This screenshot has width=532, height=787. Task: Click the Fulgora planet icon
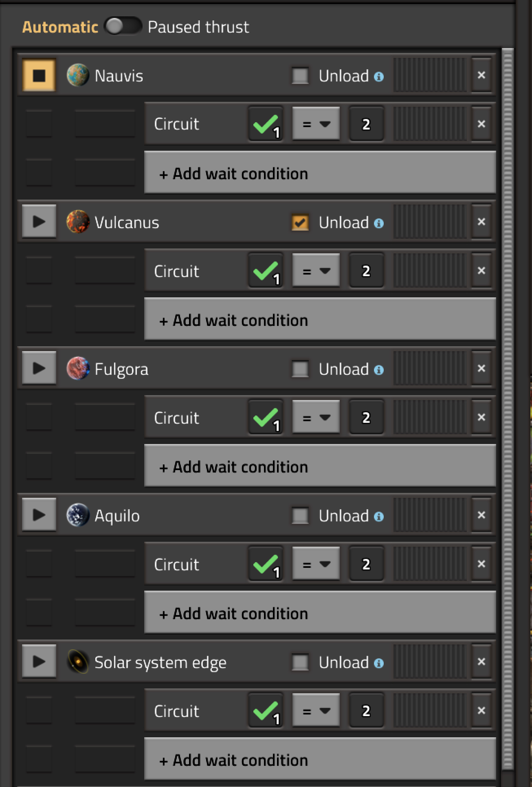pos(77,369)
